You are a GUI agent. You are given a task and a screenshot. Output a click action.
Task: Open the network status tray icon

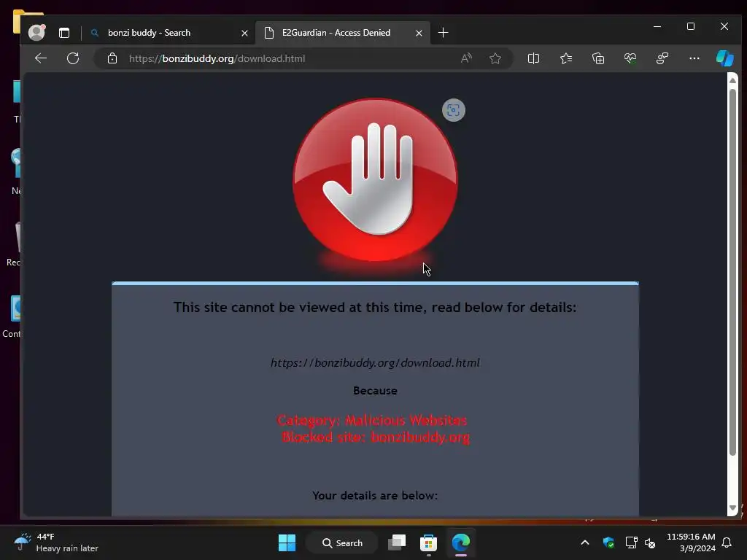pos(631,542)
